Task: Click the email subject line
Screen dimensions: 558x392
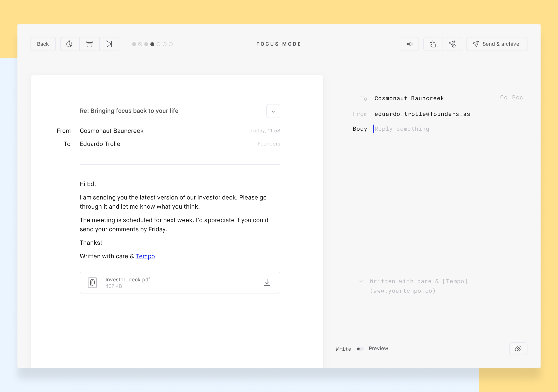Action: tap(129, 111)
